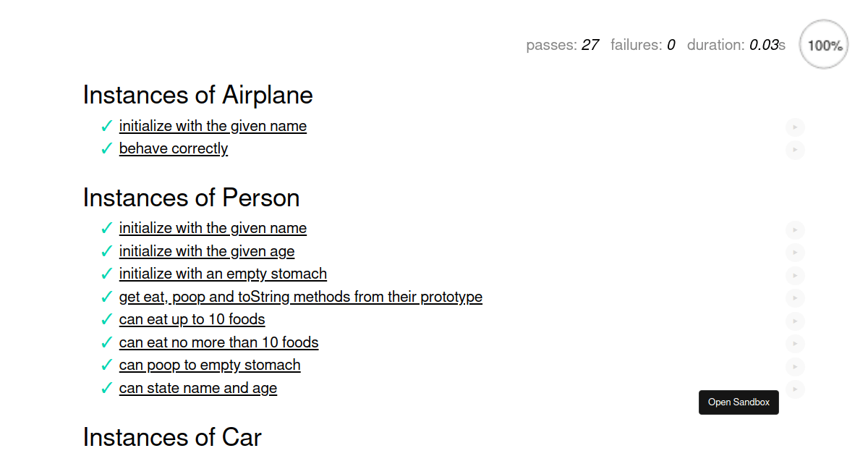Expand "initialize with an empty stomach" test
Screen dimensions: 868x456
click(223, 274)
